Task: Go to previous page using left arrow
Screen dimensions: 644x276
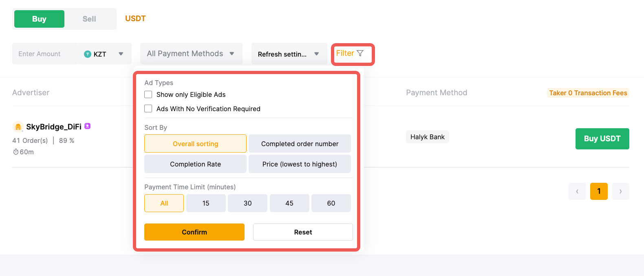Action: tap(577, 191)
